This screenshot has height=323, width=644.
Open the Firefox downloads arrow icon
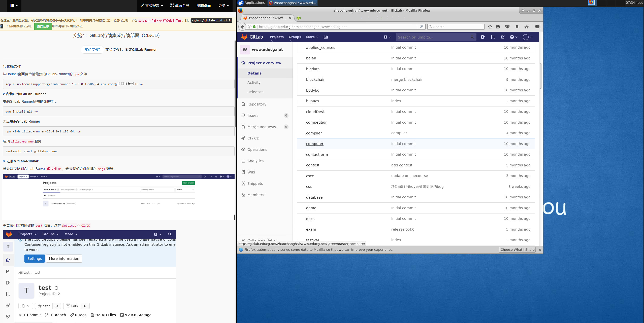pyautogui.click(x=517, y=27)
